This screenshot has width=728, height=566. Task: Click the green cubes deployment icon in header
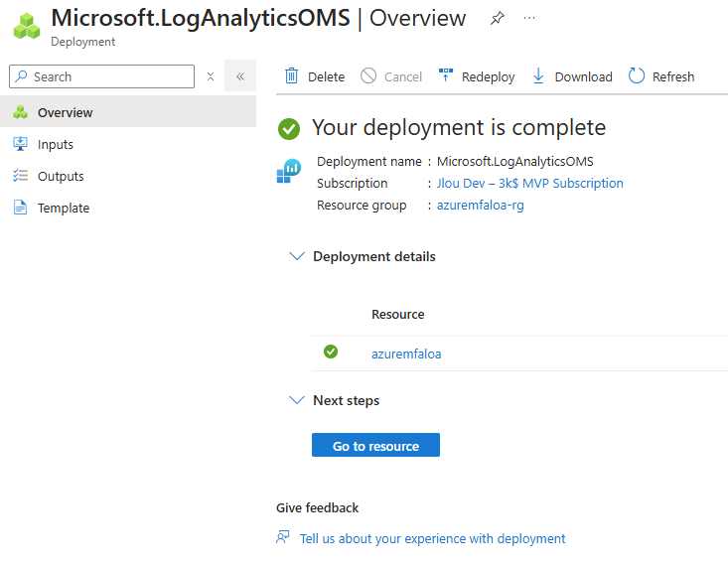coord(27,27)
